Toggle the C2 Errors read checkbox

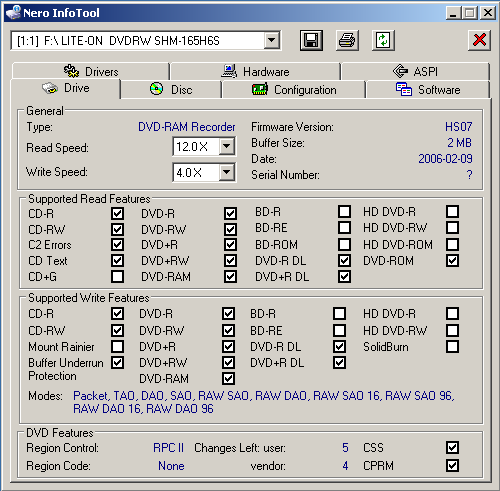tap(117, 244)
